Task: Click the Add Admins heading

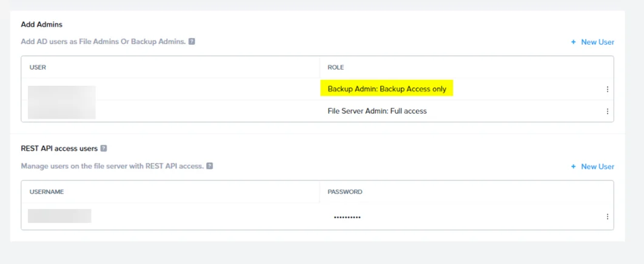Action: click(x=41, y=25)
